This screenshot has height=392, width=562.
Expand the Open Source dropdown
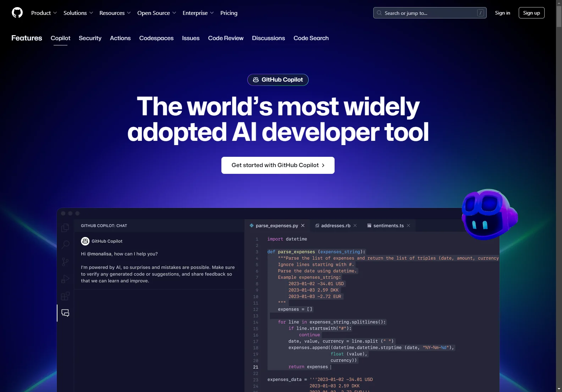pyautogui.click(x=156, y=13)
